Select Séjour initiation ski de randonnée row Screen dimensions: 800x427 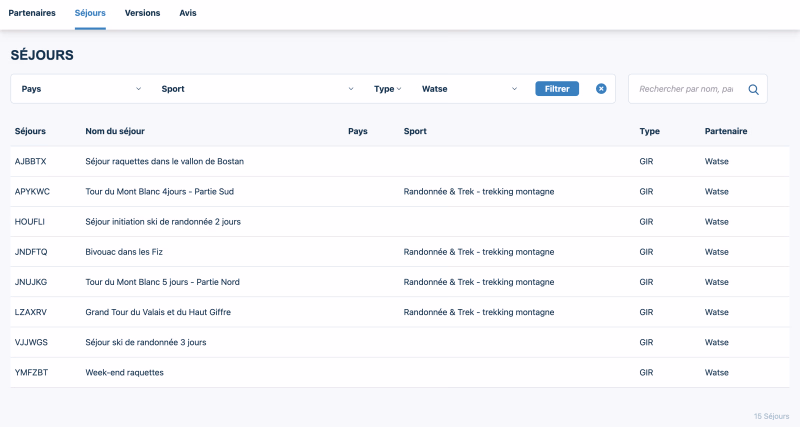tap(163, 221)
